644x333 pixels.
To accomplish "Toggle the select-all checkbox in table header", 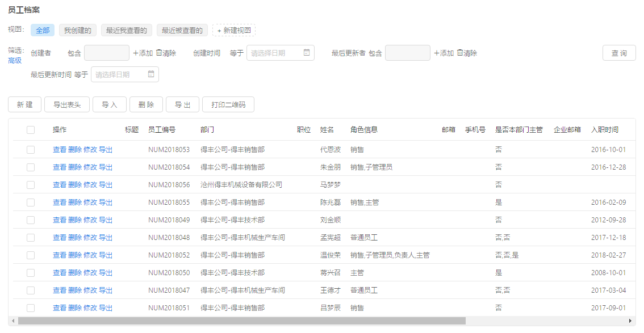I will coord(31,130).
